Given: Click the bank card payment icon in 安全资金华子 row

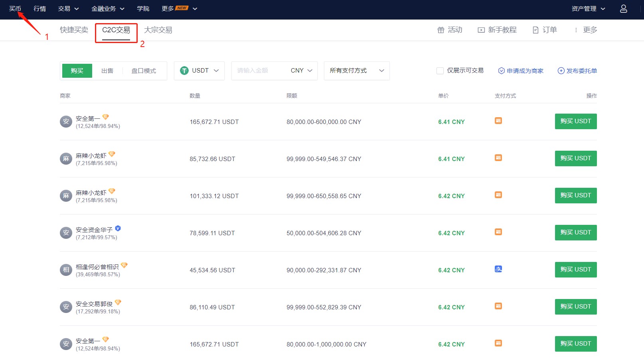Looking at the screenshot, I should pyautogui.click(x=498, y=232).
